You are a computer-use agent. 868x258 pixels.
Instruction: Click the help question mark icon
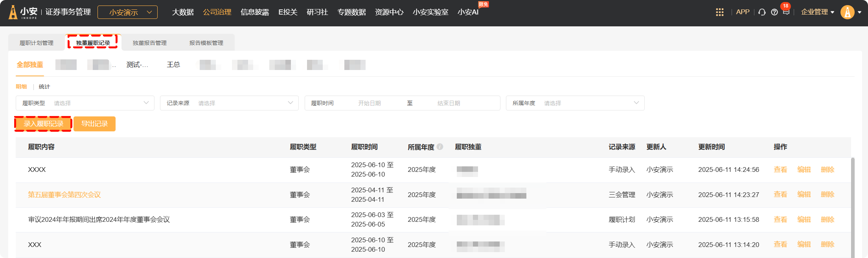pos(774,12)
